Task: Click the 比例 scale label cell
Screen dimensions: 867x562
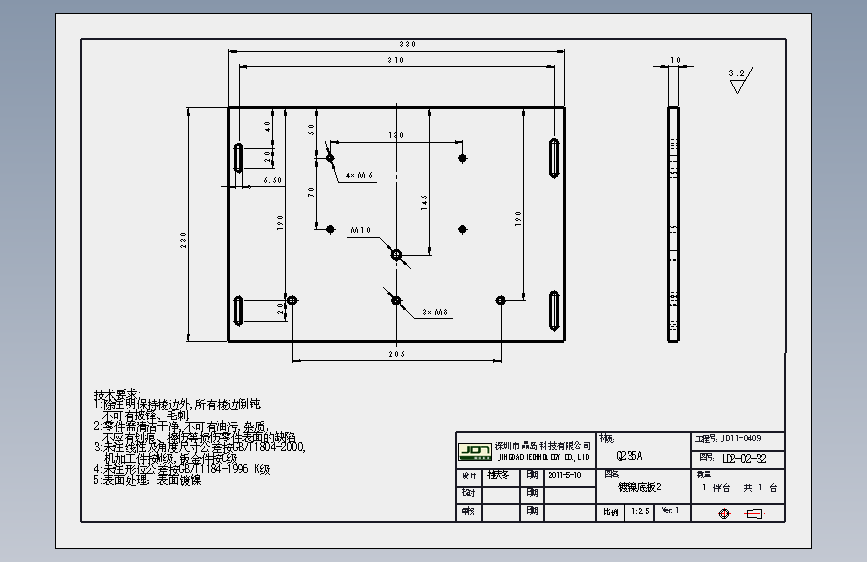Action: tap(610, 512)
